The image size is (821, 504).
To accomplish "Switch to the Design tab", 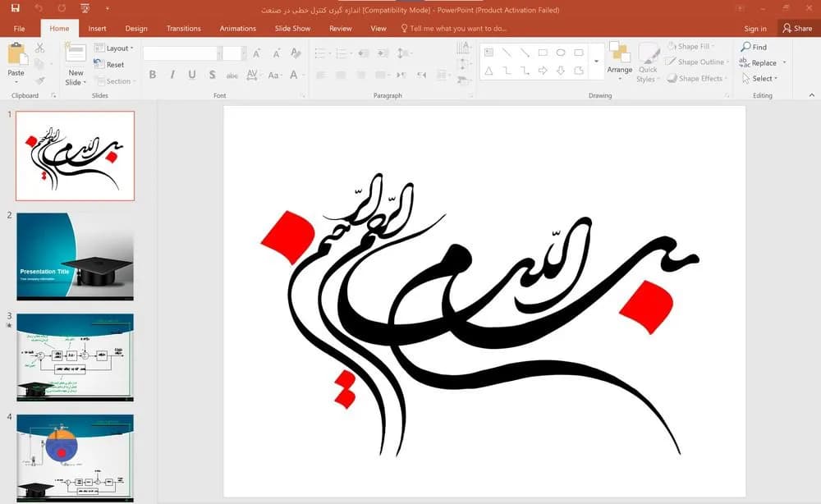I will tap(136, 28).
